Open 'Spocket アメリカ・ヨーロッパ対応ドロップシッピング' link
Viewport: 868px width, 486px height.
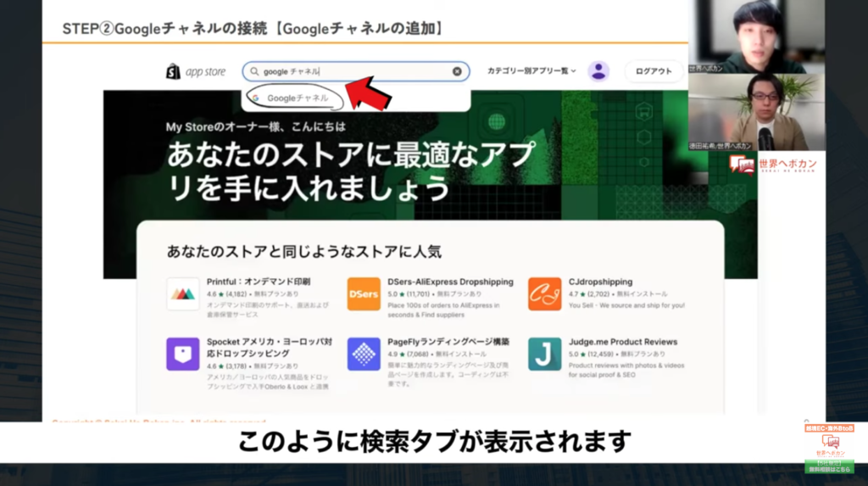[269, 348]
